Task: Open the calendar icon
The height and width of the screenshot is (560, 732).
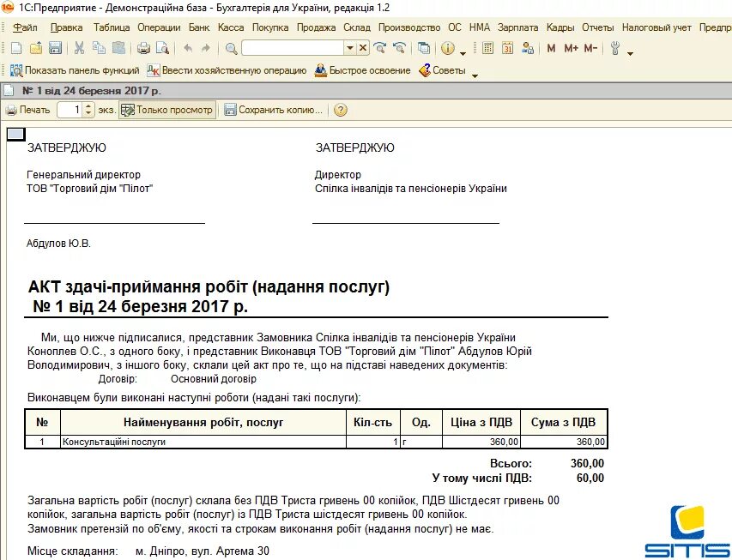Action: (x=507, y=48)
